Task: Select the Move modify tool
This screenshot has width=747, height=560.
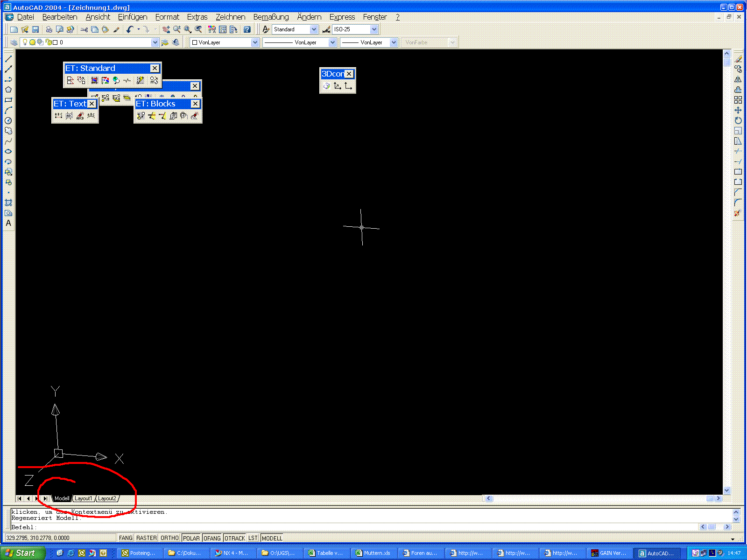Action: pos(738,110)
